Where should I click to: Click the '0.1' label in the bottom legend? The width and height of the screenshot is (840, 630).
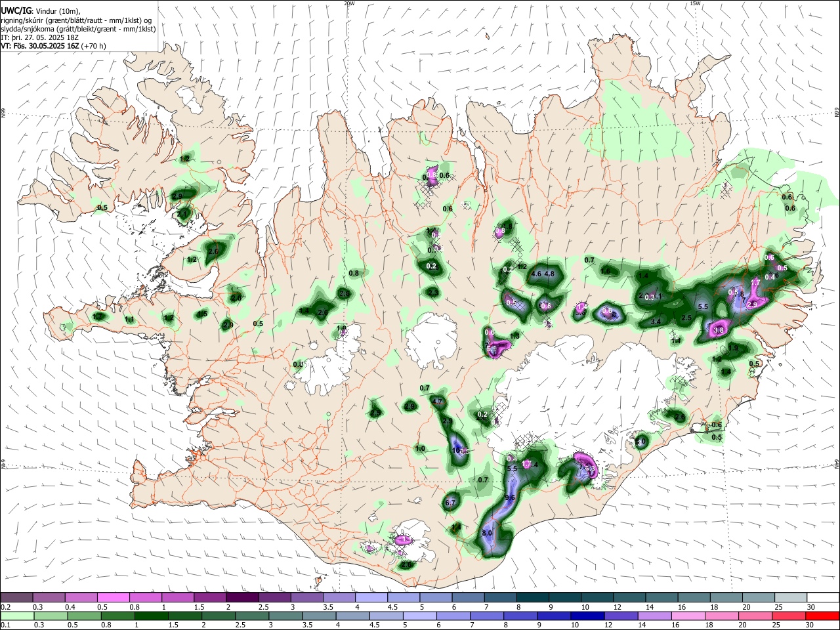tap(5, 625)
